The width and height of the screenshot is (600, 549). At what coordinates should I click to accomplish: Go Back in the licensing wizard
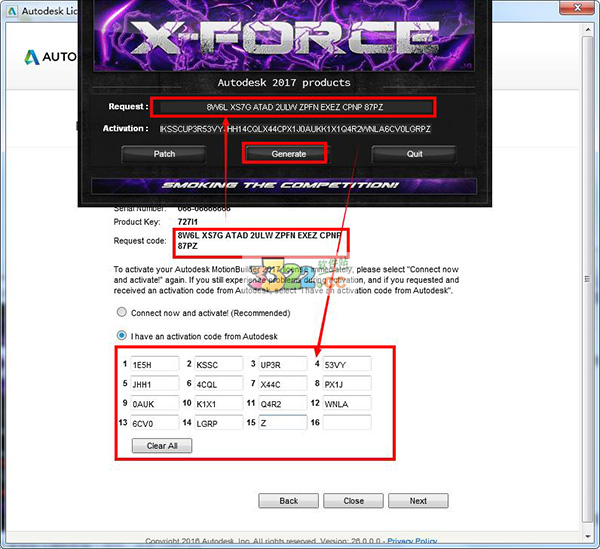[x=289, y=501]
